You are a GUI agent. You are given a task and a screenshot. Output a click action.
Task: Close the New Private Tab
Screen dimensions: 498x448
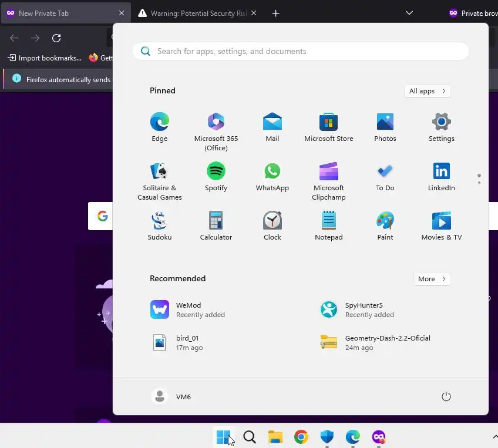122,13
